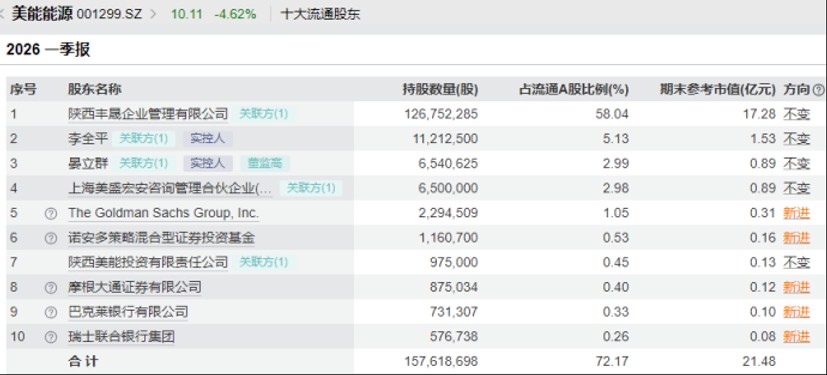The width and height of the screenshot is (827, 375).
Task: Open shareholder 上海美盛宏安咨询管理合伙企业
Action: coord(170,188)
